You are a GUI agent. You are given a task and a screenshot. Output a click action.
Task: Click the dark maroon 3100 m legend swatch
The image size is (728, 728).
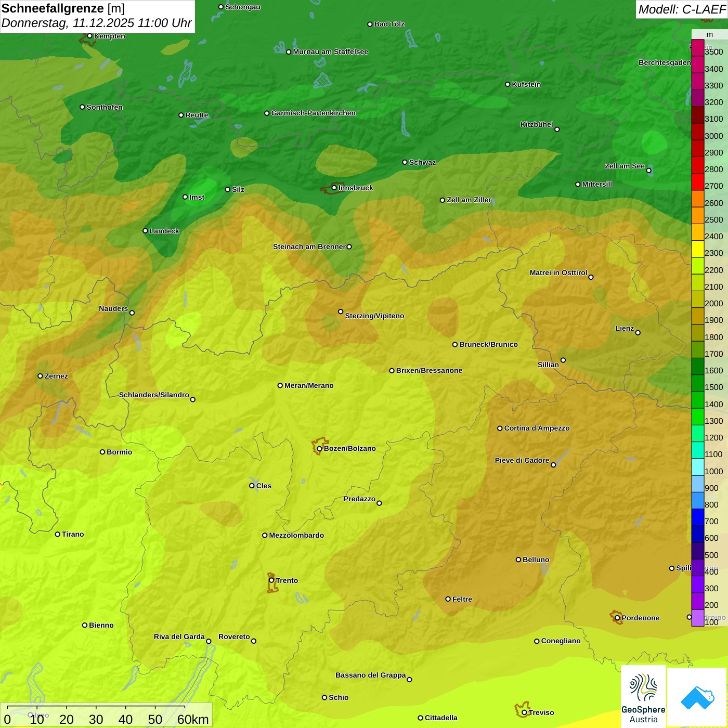point(698,115)
